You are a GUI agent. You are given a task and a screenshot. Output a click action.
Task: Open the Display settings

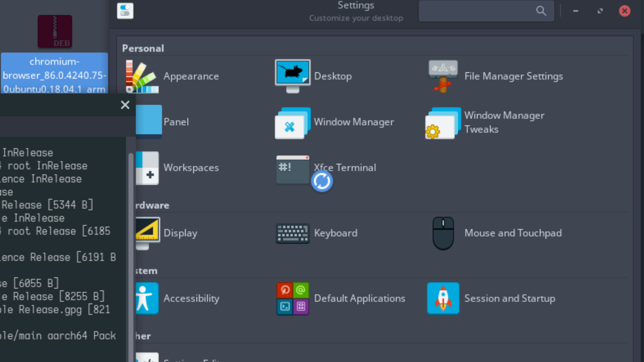click(180, 233)
